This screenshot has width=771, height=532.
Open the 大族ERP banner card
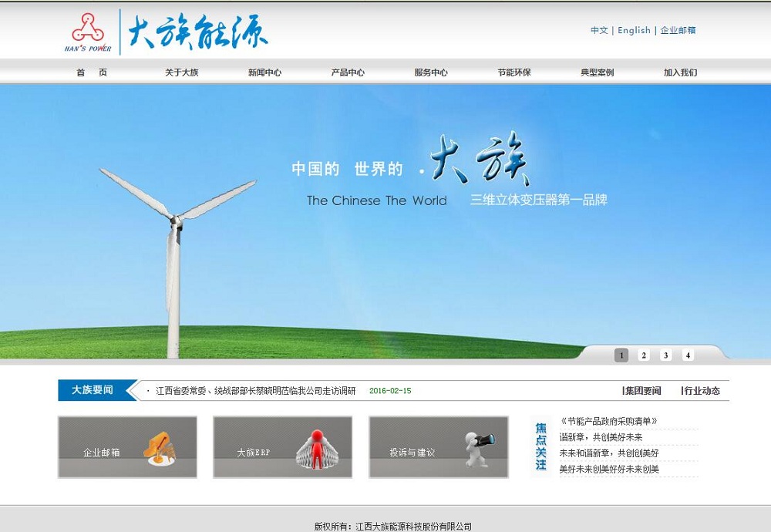[x=283, y=447]
